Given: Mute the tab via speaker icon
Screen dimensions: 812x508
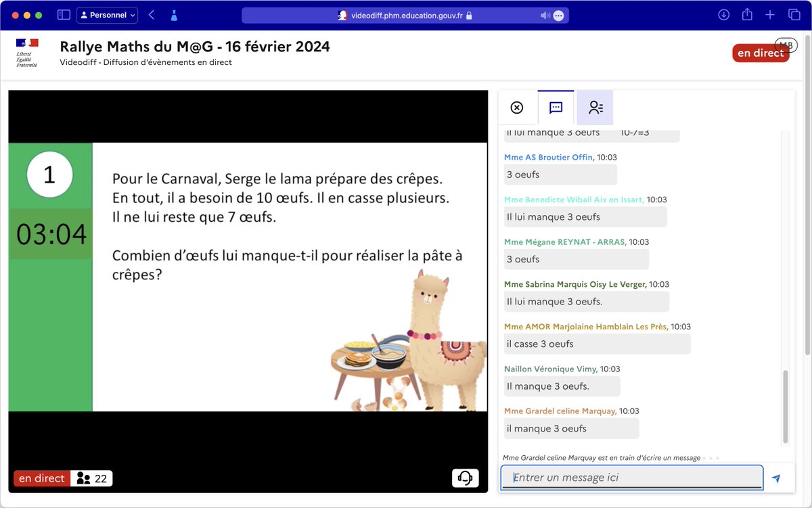Looking at the screenshot, I should (545, 15).
